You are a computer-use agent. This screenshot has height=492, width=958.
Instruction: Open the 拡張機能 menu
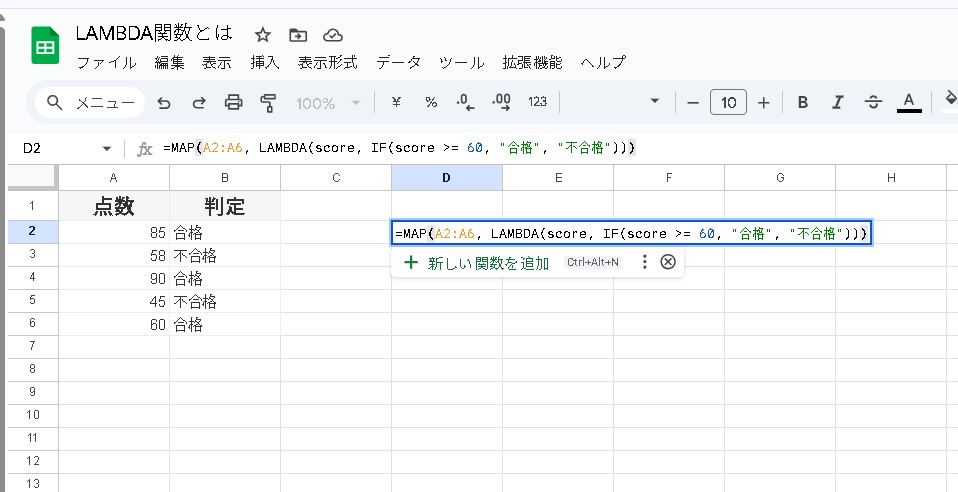click(x=532, y=62)
